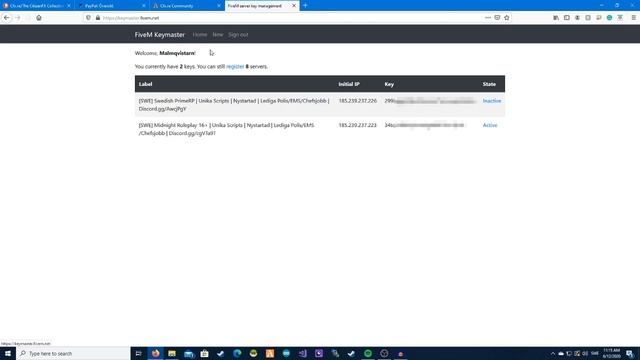Click the blurred key starting with 299

[x=430, y=101]
